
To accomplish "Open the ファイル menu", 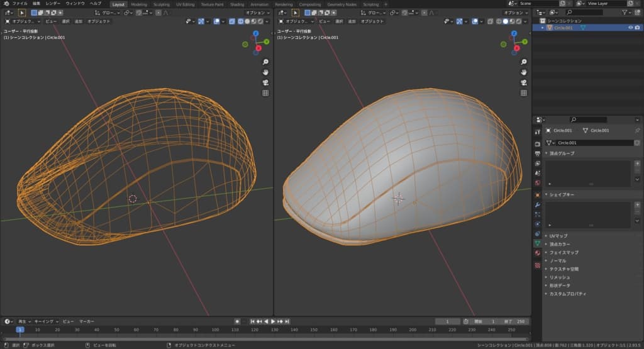I will 21,4.
